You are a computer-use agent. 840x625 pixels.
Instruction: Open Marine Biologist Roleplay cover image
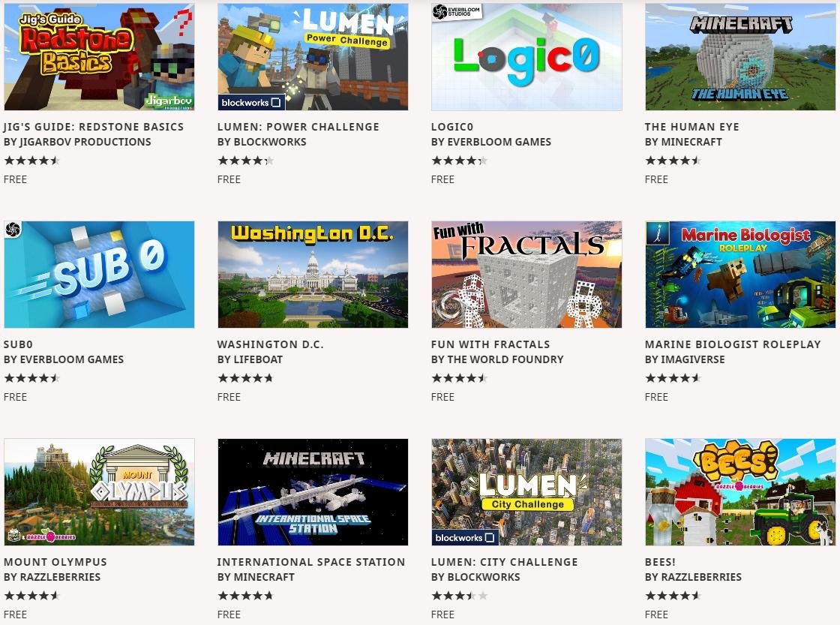[740, 275]
